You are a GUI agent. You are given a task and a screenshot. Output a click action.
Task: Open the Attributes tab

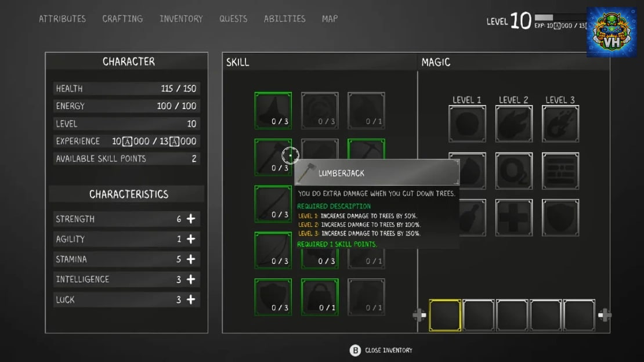[63, 19]
